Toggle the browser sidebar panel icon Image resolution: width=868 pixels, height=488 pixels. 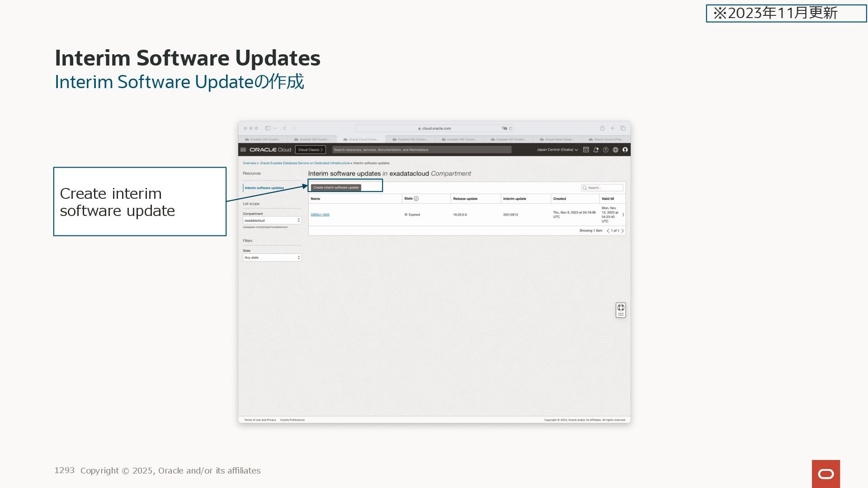pos(268,128)
